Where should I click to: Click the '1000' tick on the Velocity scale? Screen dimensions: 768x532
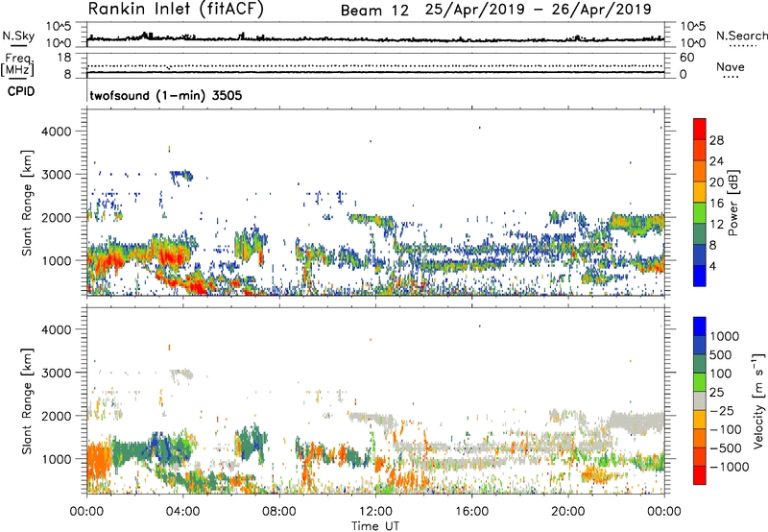click(x=724, y=336)
